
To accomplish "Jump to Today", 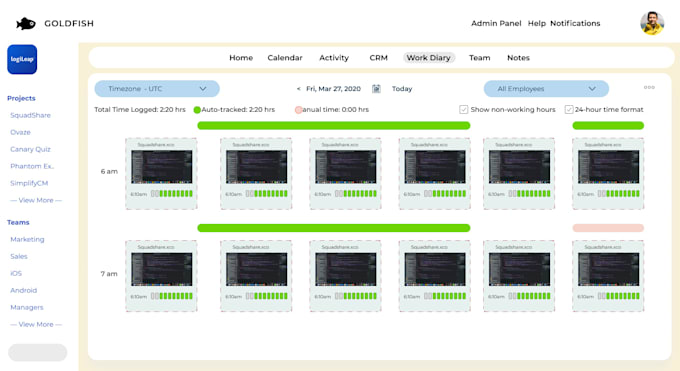I will tap(402, 89).
